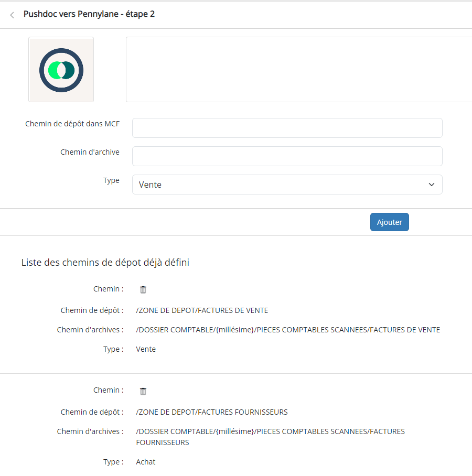Click heading Liste des chemins de dépot

tap(105, 263)
